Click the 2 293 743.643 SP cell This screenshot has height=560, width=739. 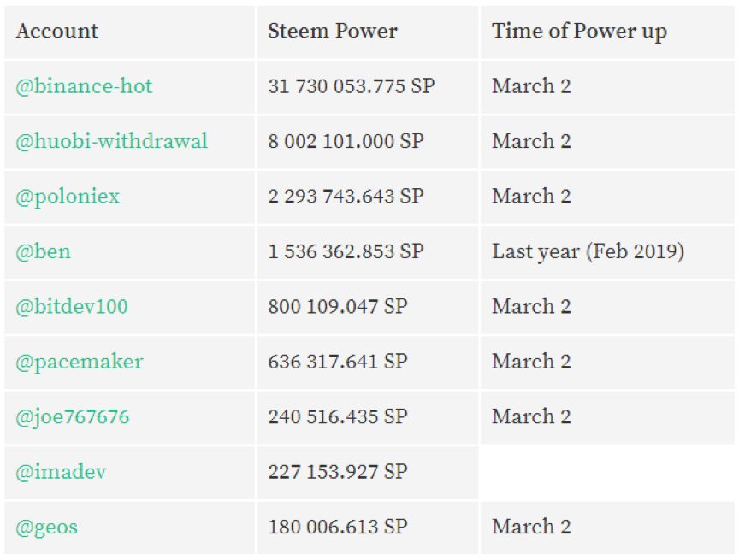click(x=346, y=196)
